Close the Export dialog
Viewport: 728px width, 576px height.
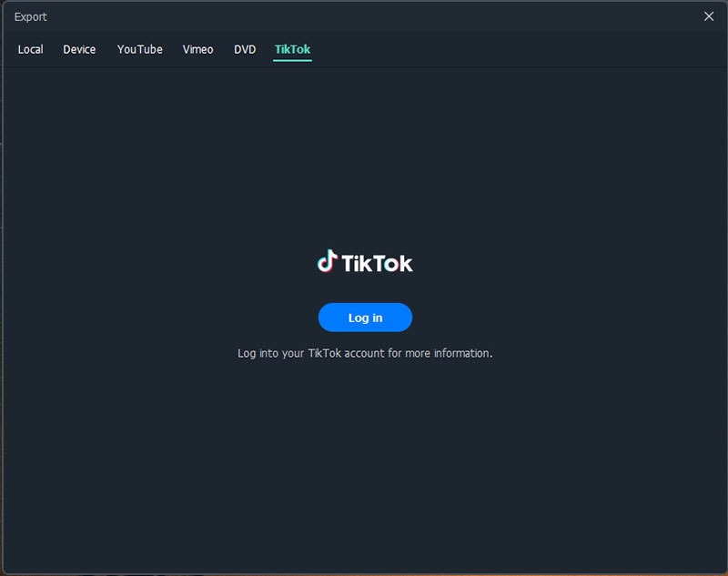click(709, 16)
